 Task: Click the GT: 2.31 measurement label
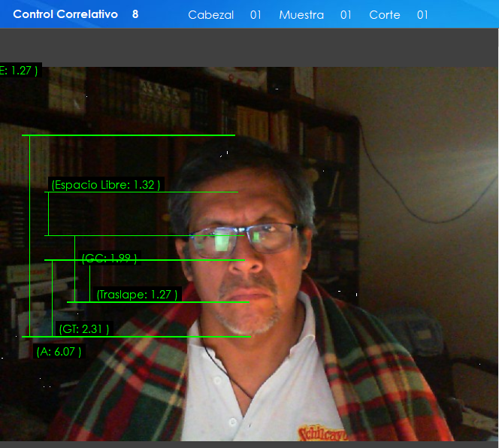pos(83,328)
